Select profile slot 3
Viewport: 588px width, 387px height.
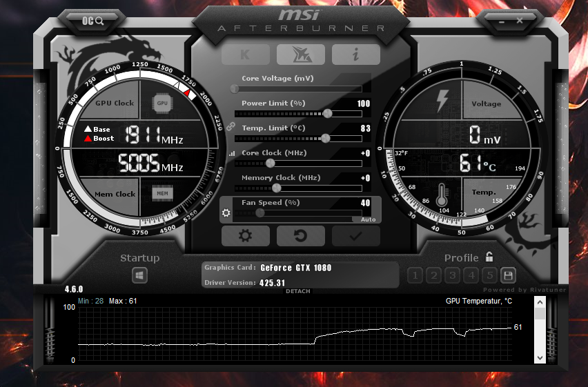453,276
